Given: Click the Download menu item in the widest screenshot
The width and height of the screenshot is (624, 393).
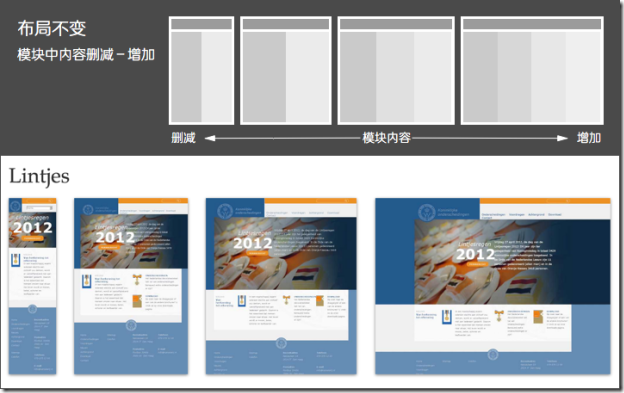Looking at the screenshot, I should (x=555, y=214).
